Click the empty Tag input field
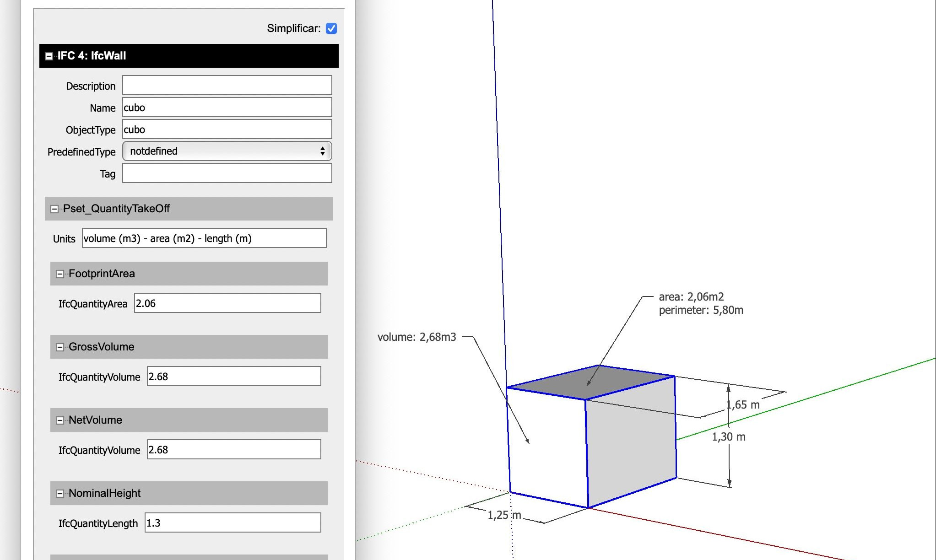936x560 pixels. point(227,173)
